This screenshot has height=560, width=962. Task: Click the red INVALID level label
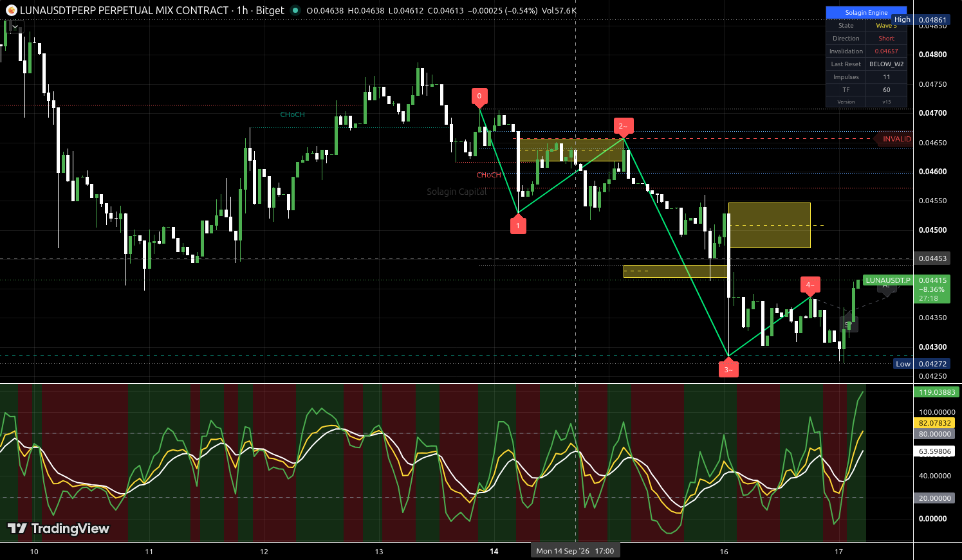tap(894, 139)
